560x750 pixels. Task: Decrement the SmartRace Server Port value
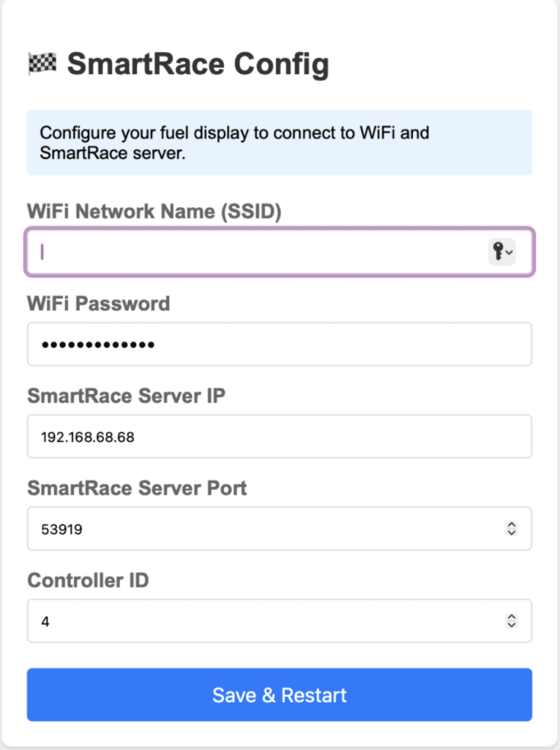512,532
